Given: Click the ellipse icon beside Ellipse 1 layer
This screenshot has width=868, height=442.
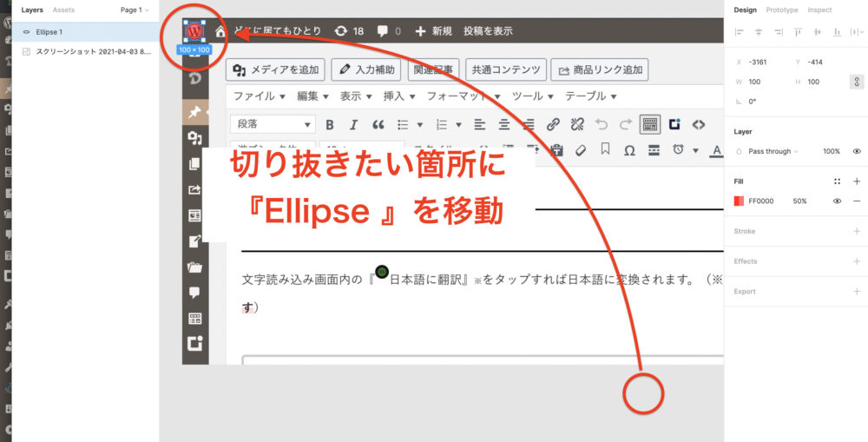Looking at the screenshot, I should 26,32.
